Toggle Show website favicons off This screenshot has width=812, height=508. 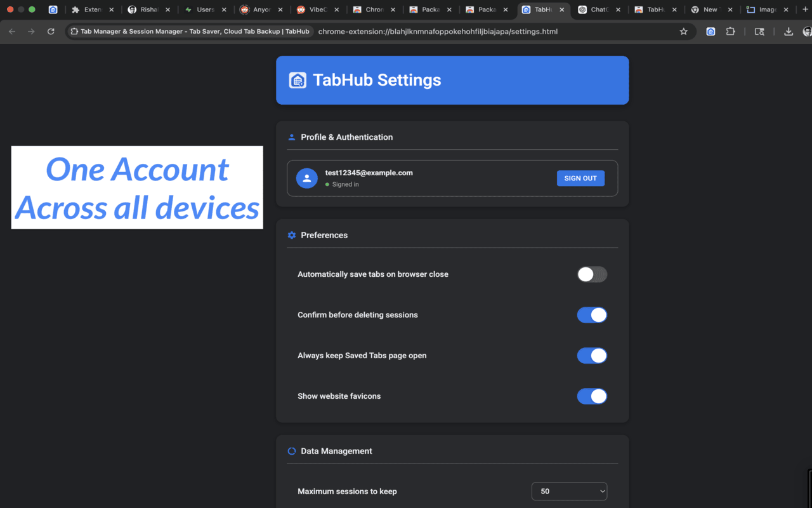(x=592, y=396)
